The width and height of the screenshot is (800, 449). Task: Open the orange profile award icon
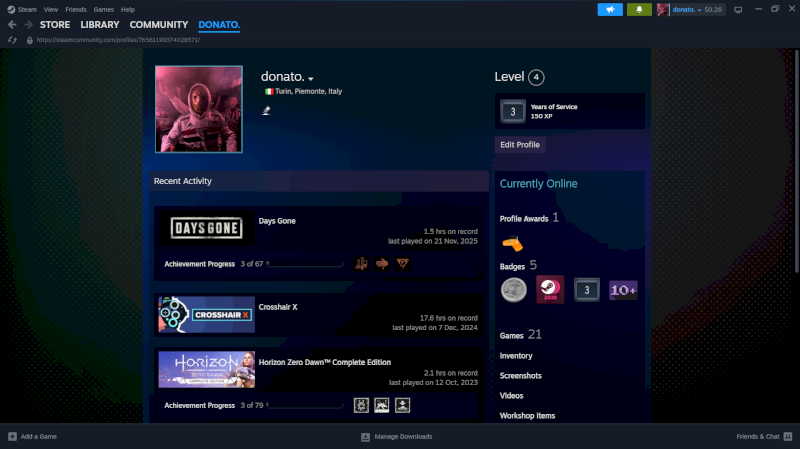point(512,244)
